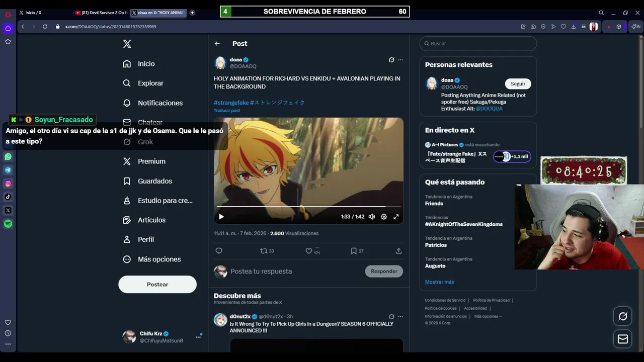
Task: Open the extensions cube icon
Action: [619, 27]
